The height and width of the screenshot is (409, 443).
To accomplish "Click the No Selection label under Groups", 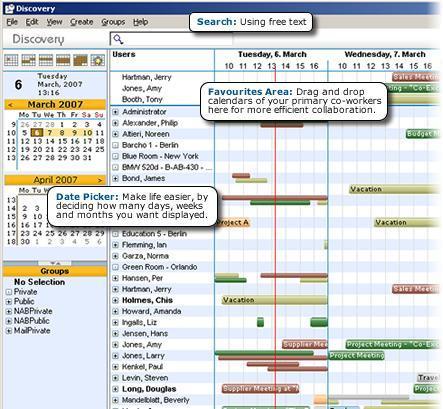I will click(39, 282).
